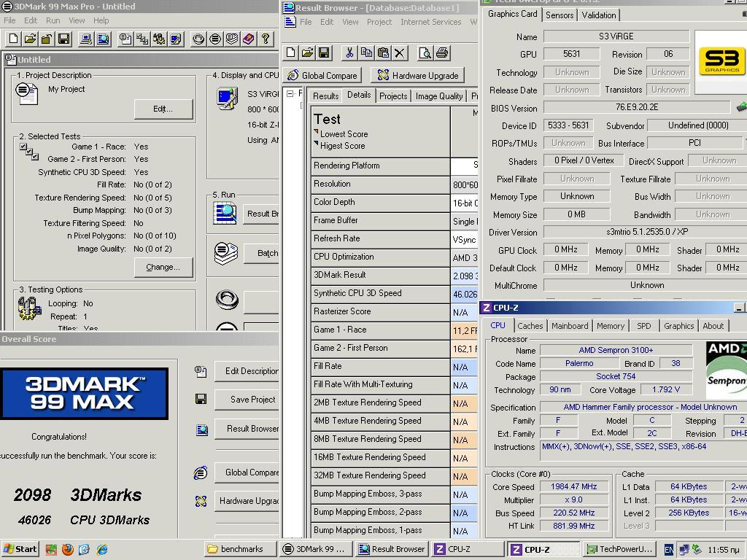Image resolution: width=747 pixels, height=560 pixels.
Task: Click the project description document icon in 3DMark toolbar
Action: pos(125,39)
